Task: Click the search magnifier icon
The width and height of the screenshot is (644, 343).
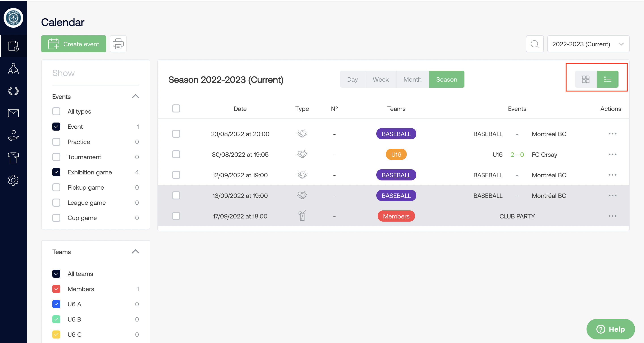Action: pos(534,44)
